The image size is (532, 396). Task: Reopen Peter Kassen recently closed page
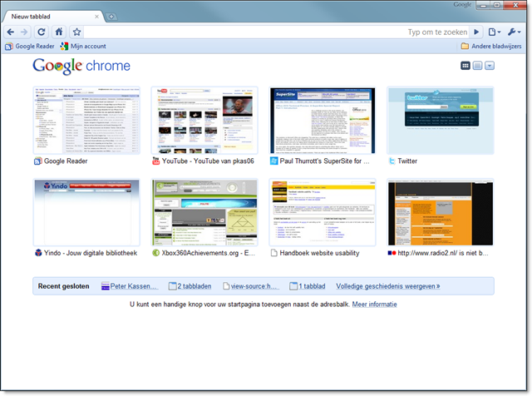pos(135,286)
